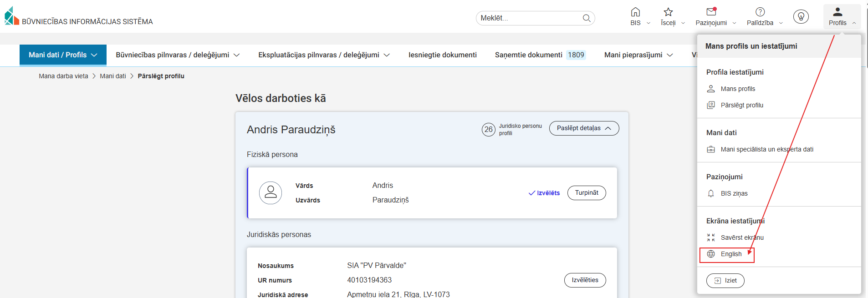Click the Iziet logout button

tap(725, 281)
